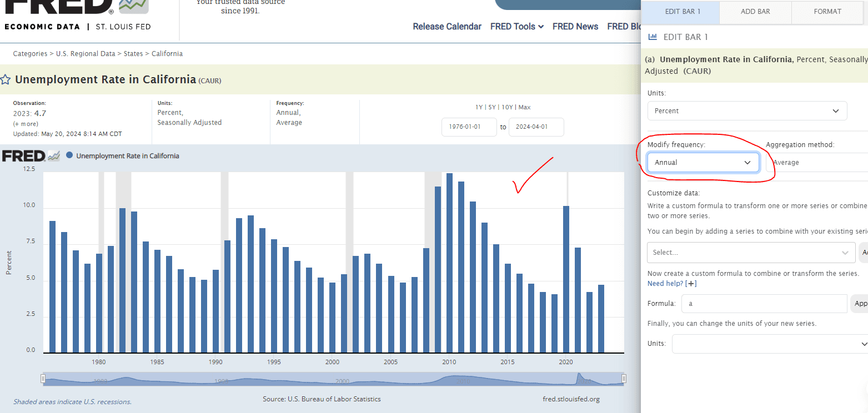Click the right handle of the date range slider
The height and width of the screenshot is (413, 868).
[x=624, y=379]
